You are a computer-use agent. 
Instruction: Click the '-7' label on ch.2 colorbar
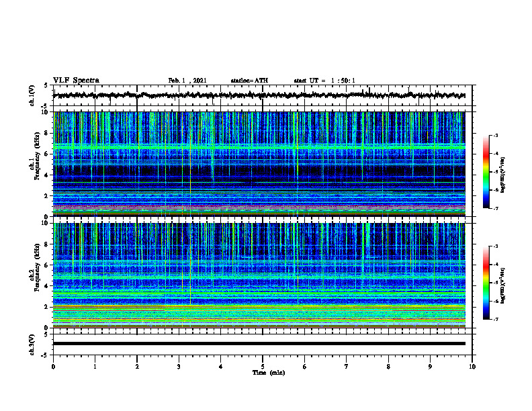click(495, 320)
